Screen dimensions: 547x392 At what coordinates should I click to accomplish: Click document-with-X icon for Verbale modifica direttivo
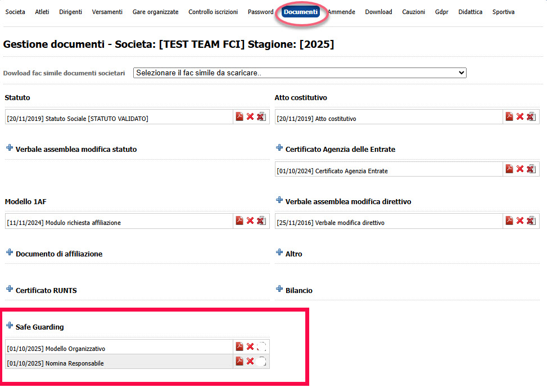point(531,220)
